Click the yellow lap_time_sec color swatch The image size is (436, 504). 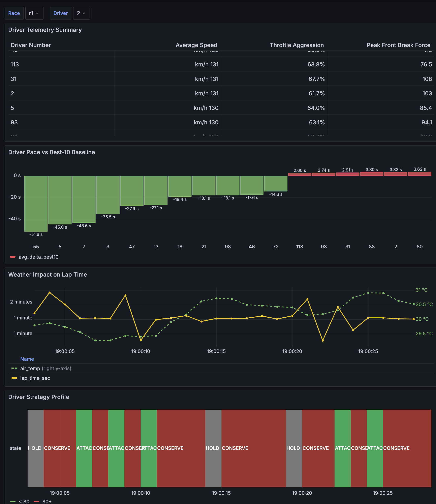click(14, 378)
